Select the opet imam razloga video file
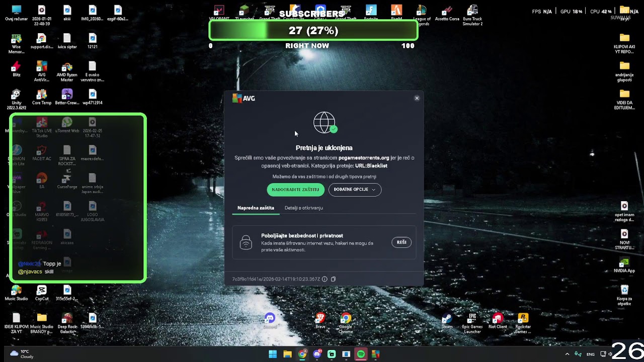 [x=624, y=212]
